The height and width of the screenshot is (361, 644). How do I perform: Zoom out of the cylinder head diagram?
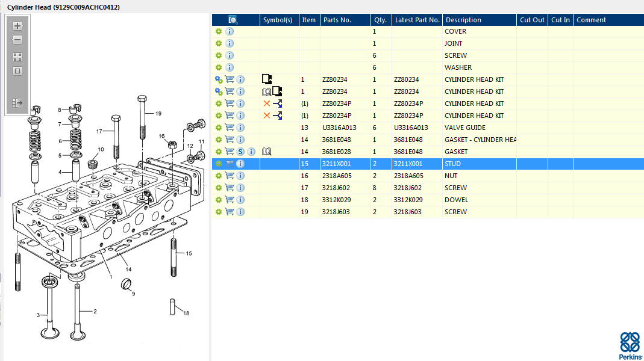pos(17,40)
